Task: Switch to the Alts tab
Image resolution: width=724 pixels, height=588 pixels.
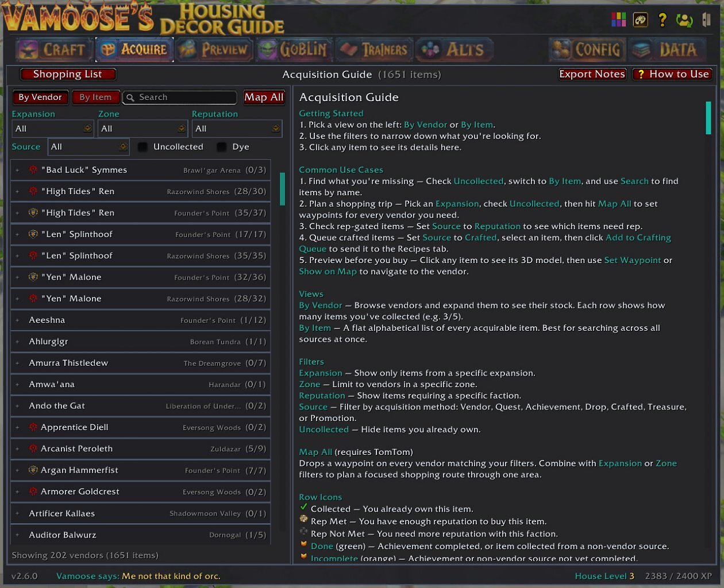Action: pos(454,50)
